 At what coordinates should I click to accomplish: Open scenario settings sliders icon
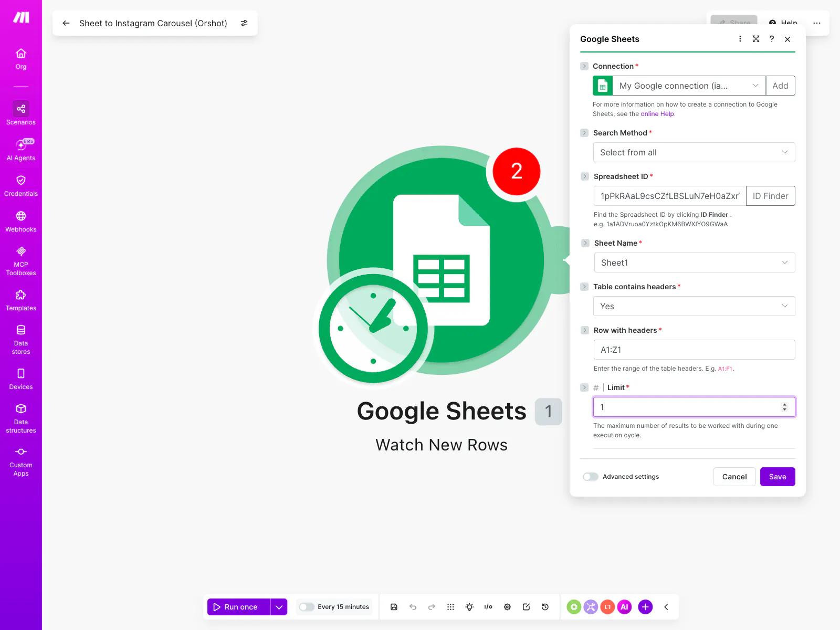click(x=244, y=23)
